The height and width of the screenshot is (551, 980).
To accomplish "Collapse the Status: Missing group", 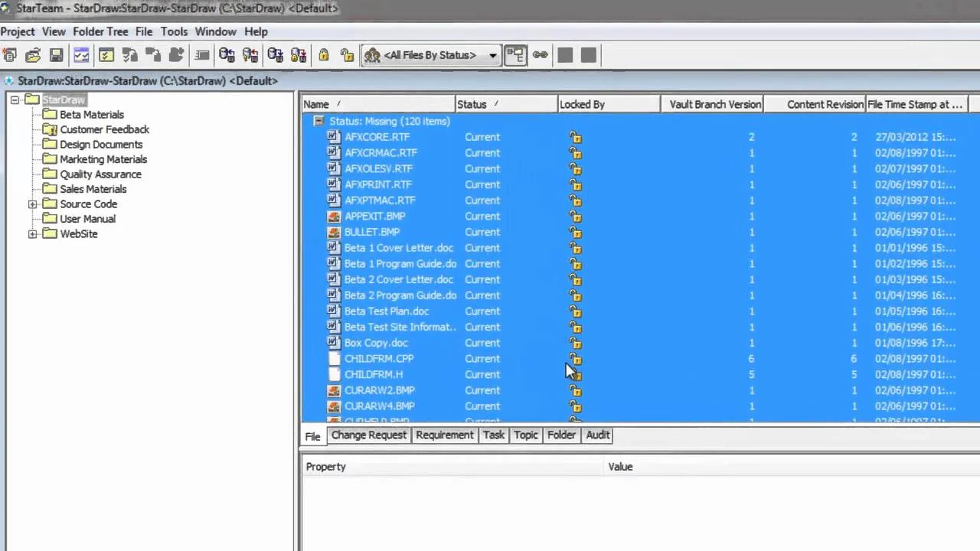I will click(318, 121).
